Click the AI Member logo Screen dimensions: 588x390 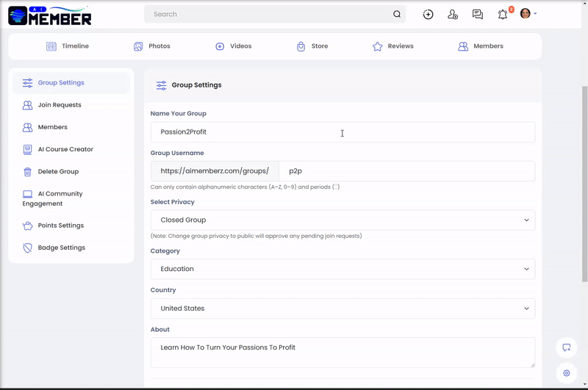50,15
